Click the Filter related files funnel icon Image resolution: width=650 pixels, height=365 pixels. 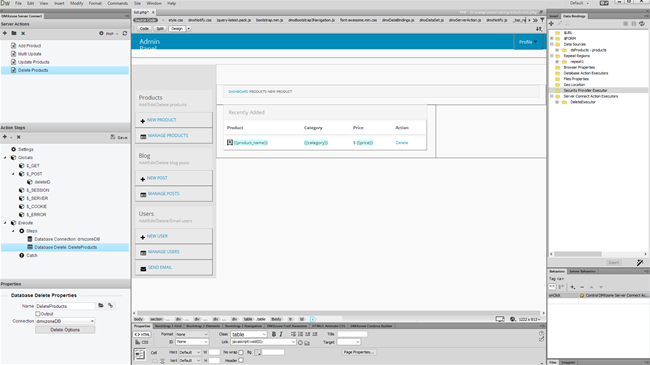coord(542,20)
